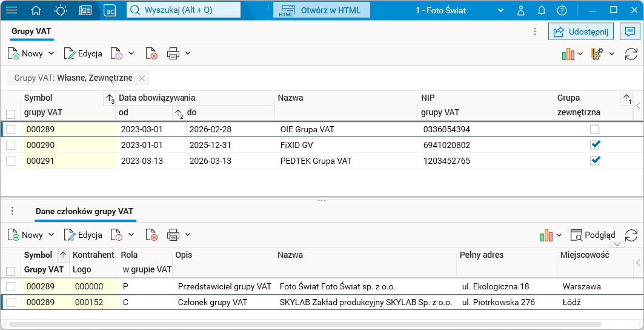Expand the Nowy dropdown in upper toolbar
The width and height of the screenshot is (644, 330).
(x=51, y=53)
